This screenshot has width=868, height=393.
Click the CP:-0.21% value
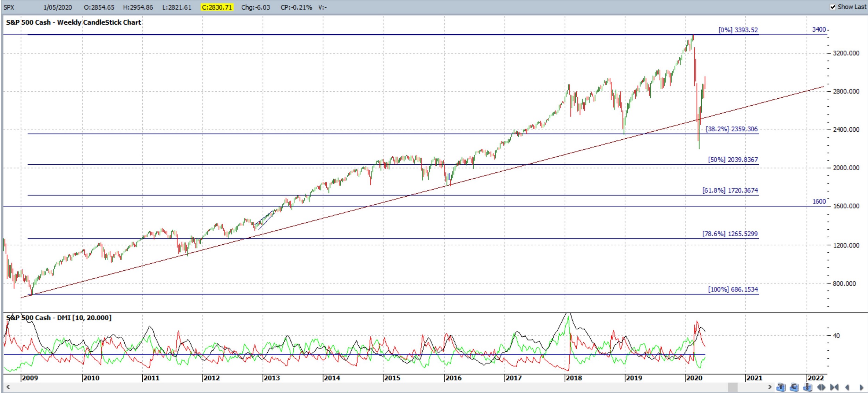pos(296,7)
